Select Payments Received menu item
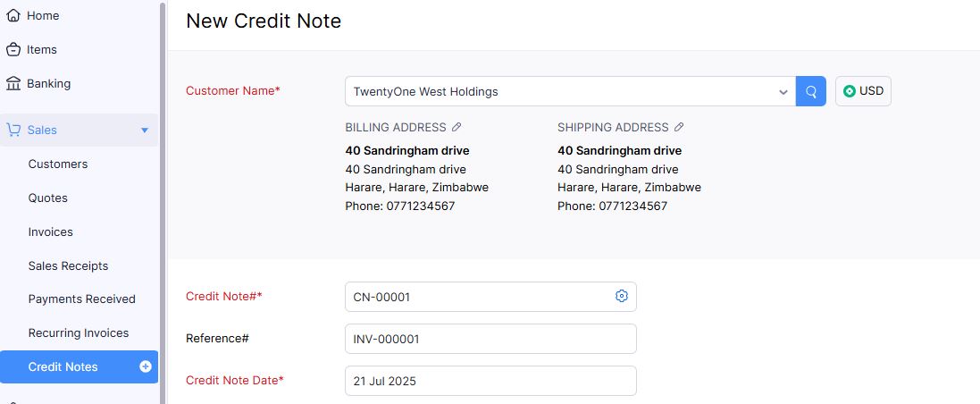Viewport: 980px width, 404px height. point(82,299)
